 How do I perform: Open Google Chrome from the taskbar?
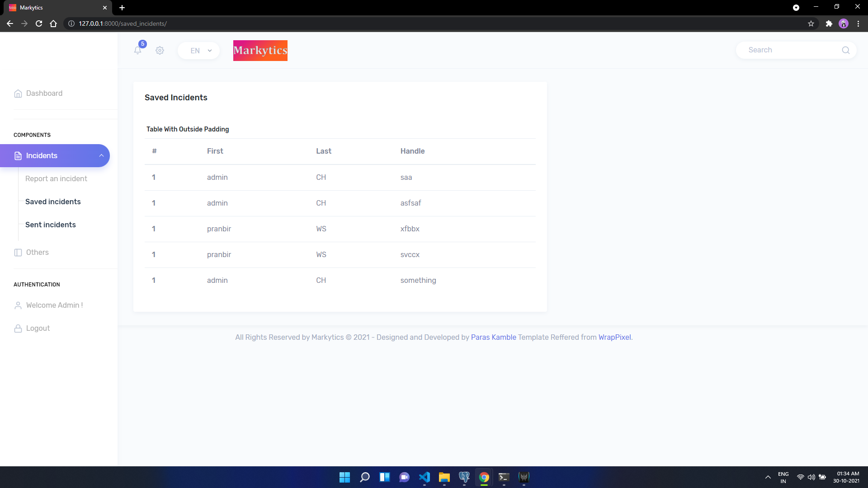484,477
